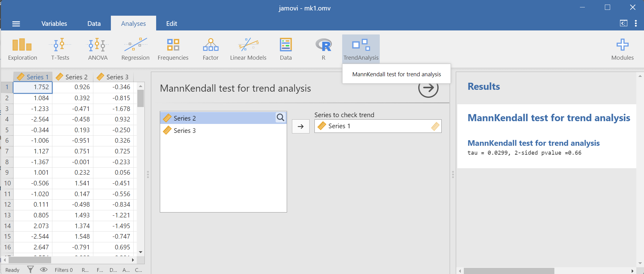Viewport: 644px width, 274px height.
Task: Open the T-Tests analysis menu
Action: tap(60, 49)
